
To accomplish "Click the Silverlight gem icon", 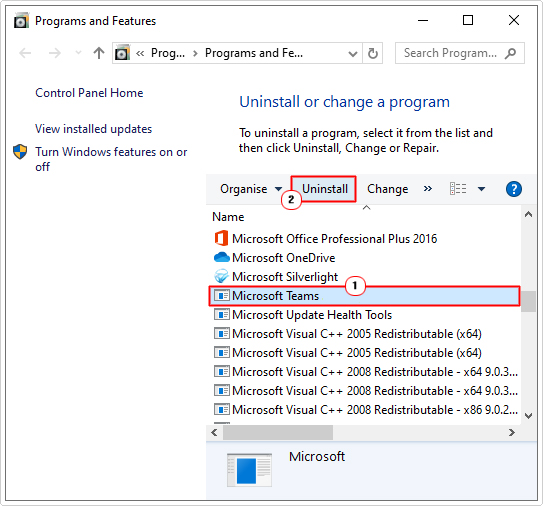I will (221, 276).
